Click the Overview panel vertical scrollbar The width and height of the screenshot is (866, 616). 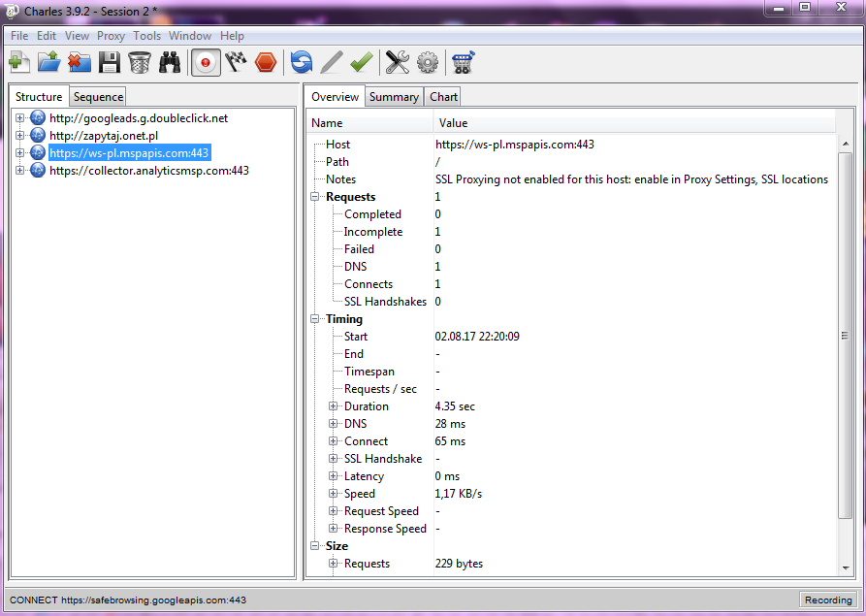(845, 335)
